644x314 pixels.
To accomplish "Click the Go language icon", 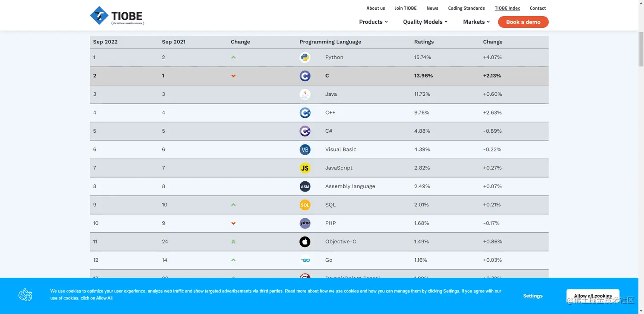I will click(305, 260).
